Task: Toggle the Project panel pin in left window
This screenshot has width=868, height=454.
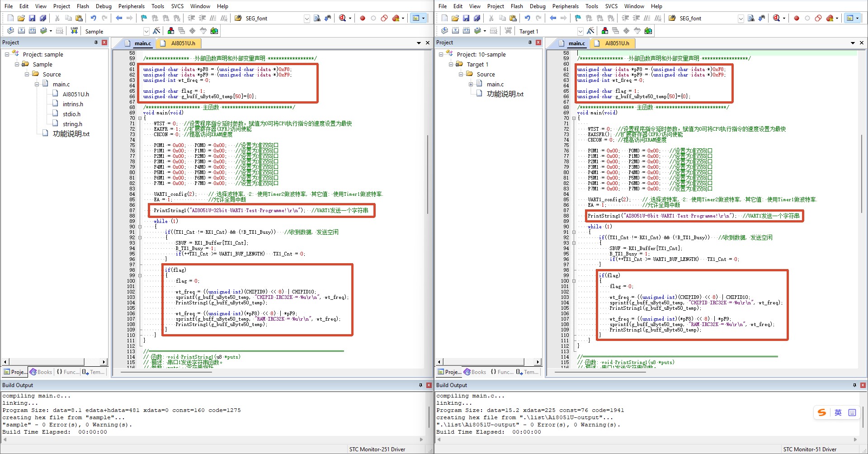Action: coord(96,42)
